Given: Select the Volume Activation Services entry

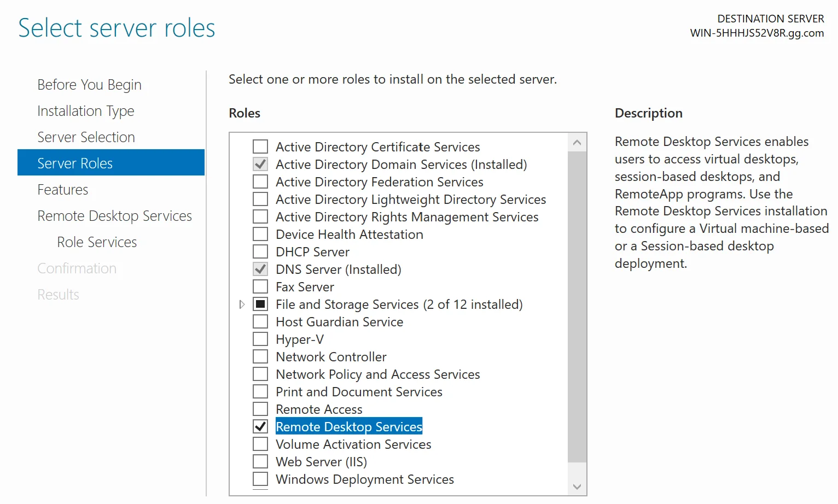Looking at the screenshot, I should 353,444.
